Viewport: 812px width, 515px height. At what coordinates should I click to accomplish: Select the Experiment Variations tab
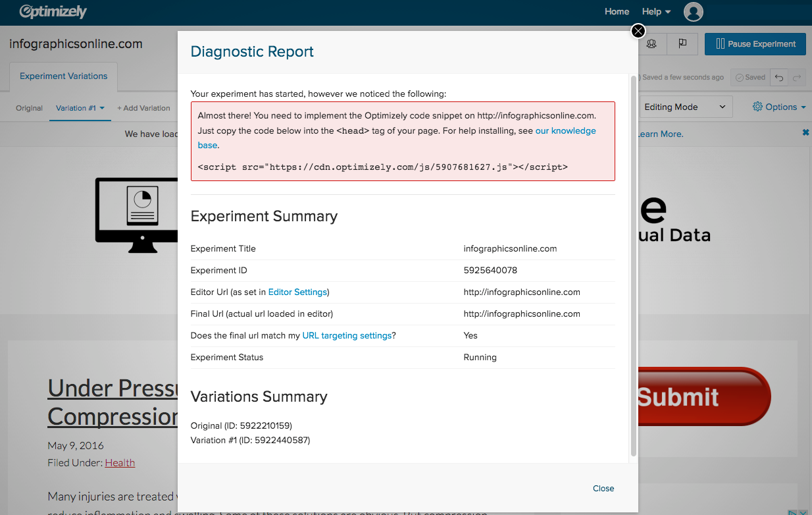pyautogui.click(x=63, y=76)
